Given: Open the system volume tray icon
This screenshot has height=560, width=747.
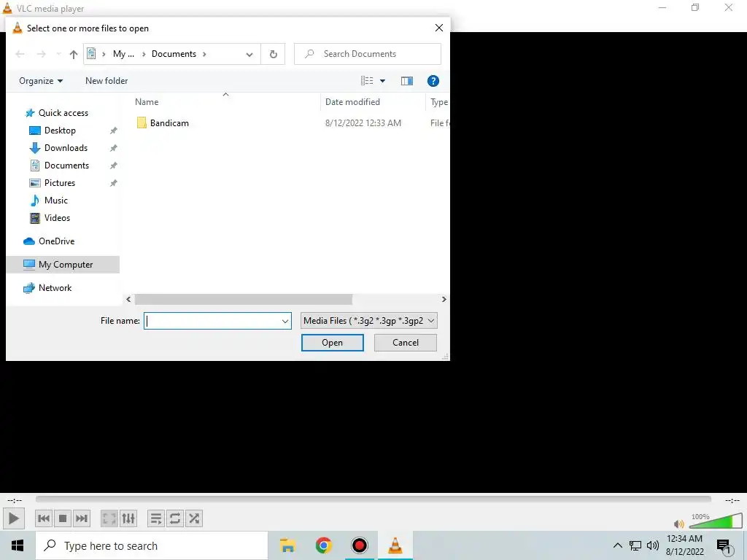Looking at the screenshot, I should [x=653, y=545].
